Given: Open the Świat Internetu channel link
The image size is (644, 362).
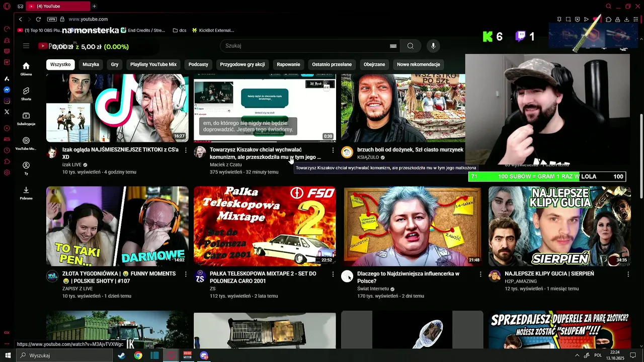Looking at the screenshot, I should coord(373,289).
